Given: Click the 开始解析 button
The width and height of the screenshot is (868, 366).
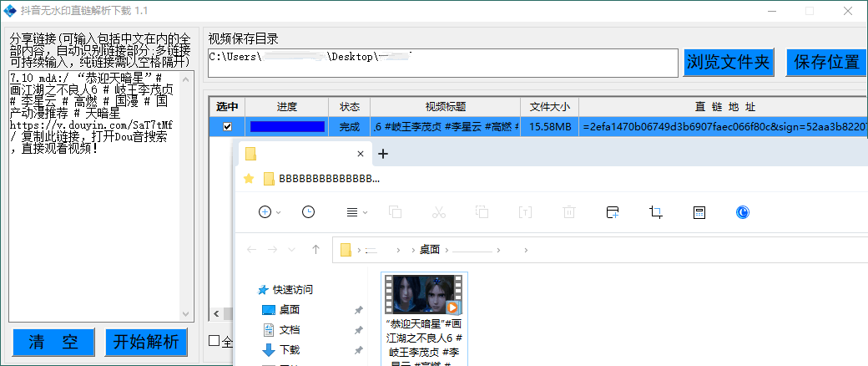Looking at the screenshot, I should [x=146, y=342].
